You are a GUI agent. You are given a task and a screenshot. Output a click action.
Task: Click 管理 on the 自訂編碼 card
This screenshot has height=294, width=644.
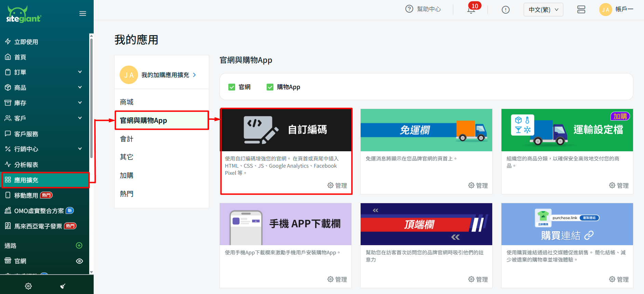click(337, 185)
